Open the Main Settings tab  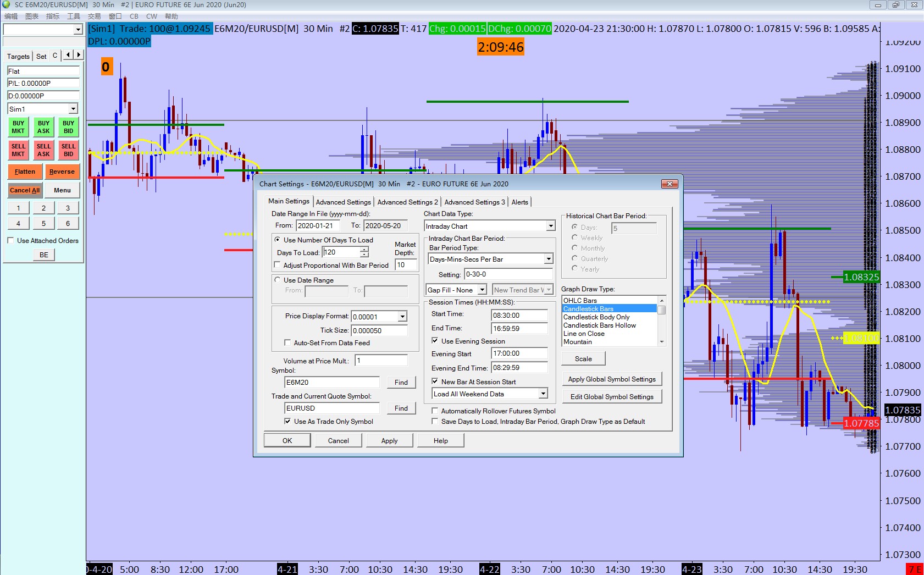coord(289,201)
